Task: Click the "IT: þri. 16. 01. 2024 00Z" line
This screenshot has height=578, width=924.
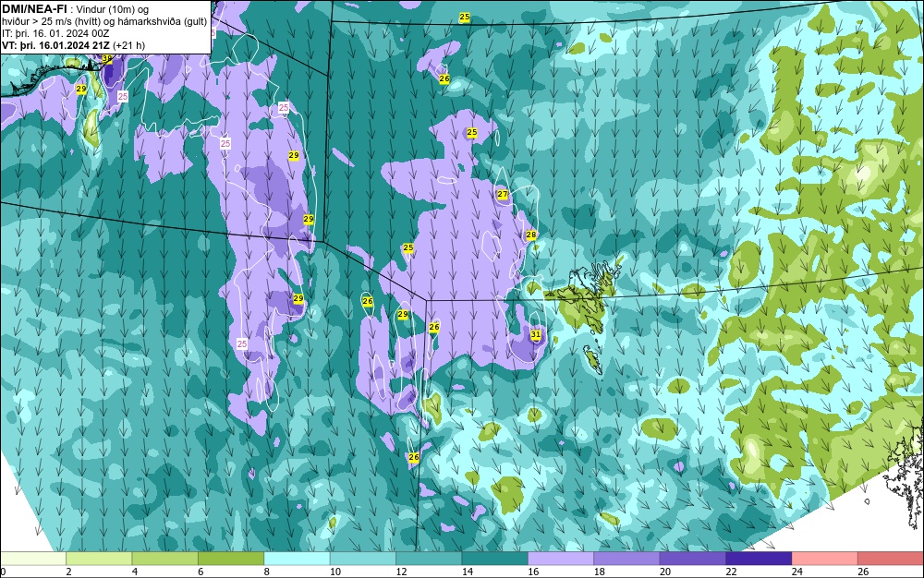Action: coord(55,33)
